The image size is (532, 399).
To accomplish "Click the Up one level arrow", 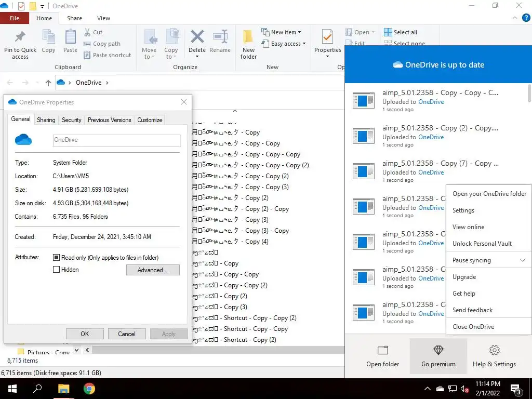I will pyautogui.click(x=48, y=83).
